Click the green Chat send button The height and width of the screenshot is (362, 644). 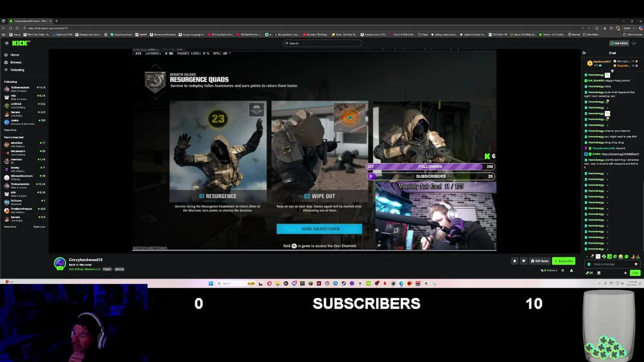[x=635, y=273]
